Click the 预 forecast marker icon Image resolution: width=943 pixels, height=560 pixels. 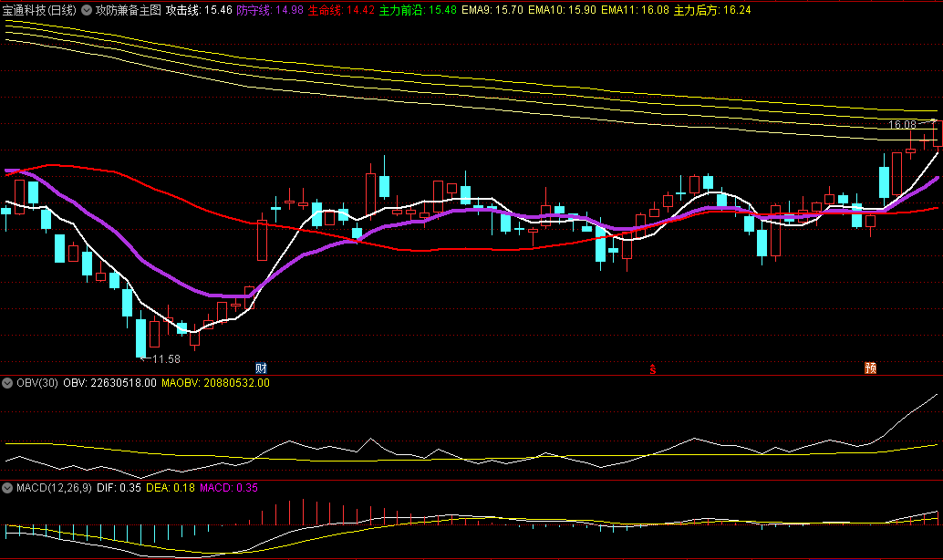pos(870,368)
